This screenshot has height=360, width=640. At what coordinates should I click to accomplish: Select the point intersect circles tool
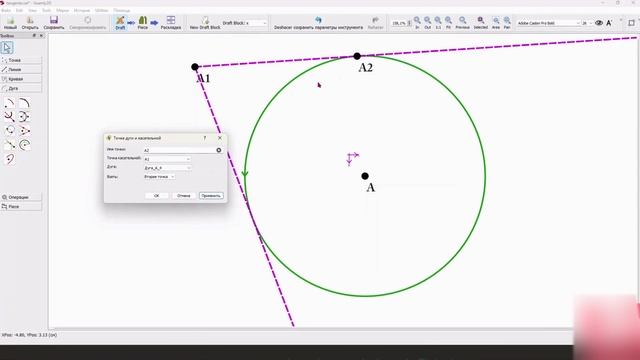point(10,131)
